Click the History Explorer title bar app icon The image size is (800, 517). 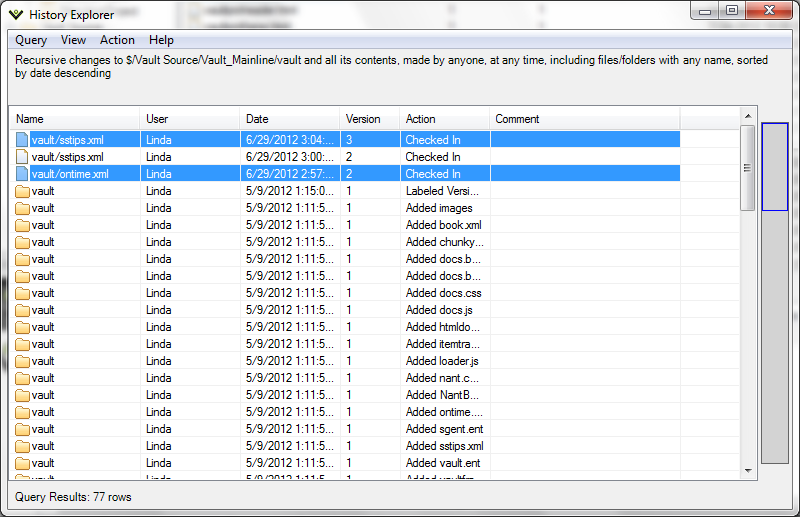click(x=15, y=14)
